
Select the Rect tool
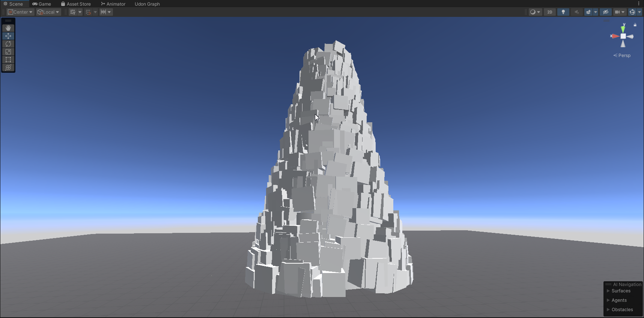[8, 60]
